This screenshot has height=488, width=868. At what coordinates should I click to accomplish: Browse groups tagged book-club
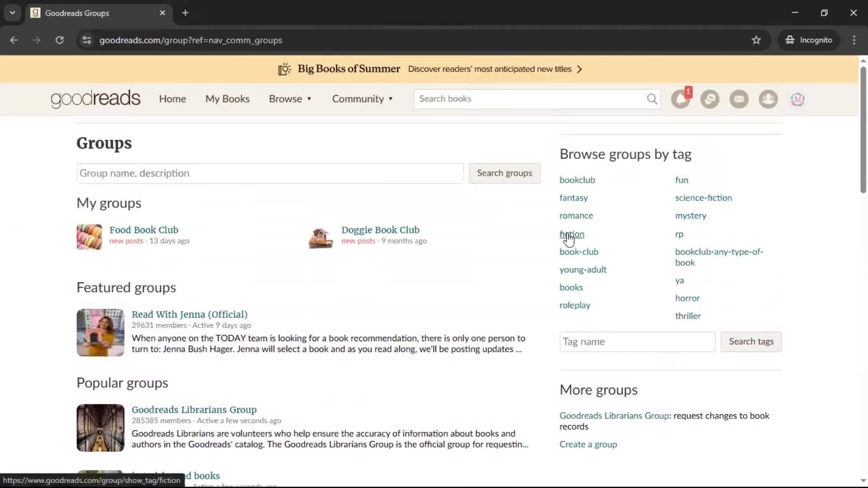tap(579, 252)
